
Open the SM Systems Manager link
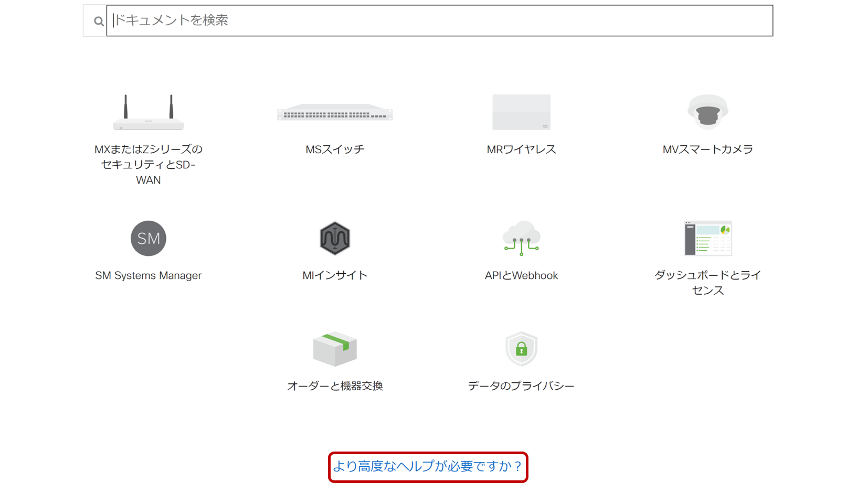pyautogui.click(x=149, y=276)
